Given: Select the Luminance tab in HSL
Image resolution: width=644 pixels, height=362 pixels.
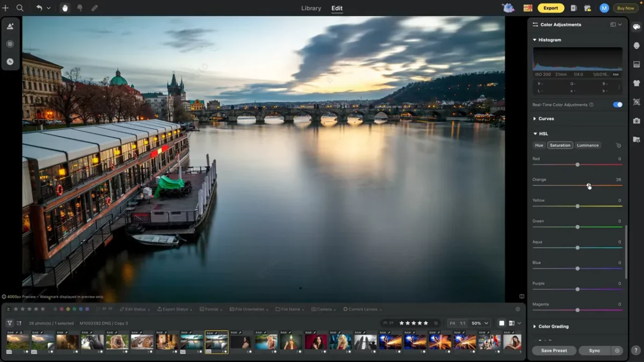Looking at the screenshot, I should [x=588, y=145].
